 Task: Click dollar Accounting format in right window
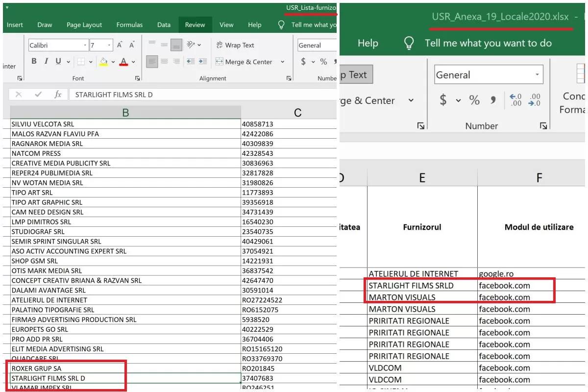pos(443,100)
